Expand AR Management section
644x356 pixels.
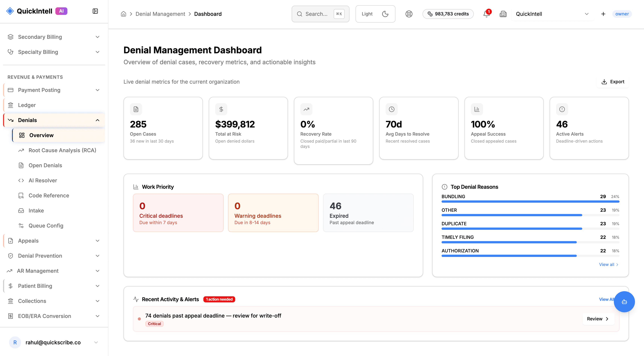tap(98, 271)
